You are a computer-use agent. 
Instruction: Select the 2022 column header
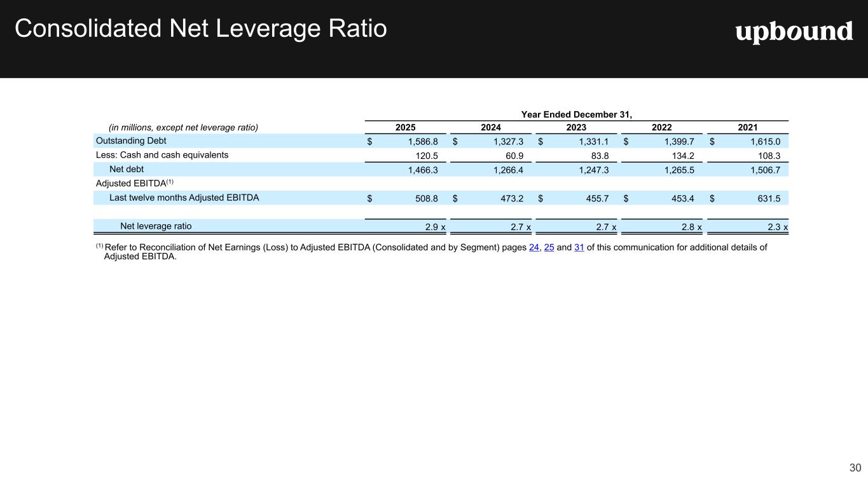click(x=661, y=127)
